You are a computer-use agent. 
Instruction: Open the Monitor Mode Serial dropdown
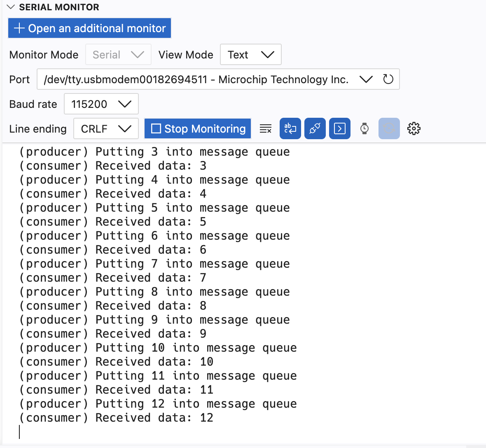tap(118, 54)
